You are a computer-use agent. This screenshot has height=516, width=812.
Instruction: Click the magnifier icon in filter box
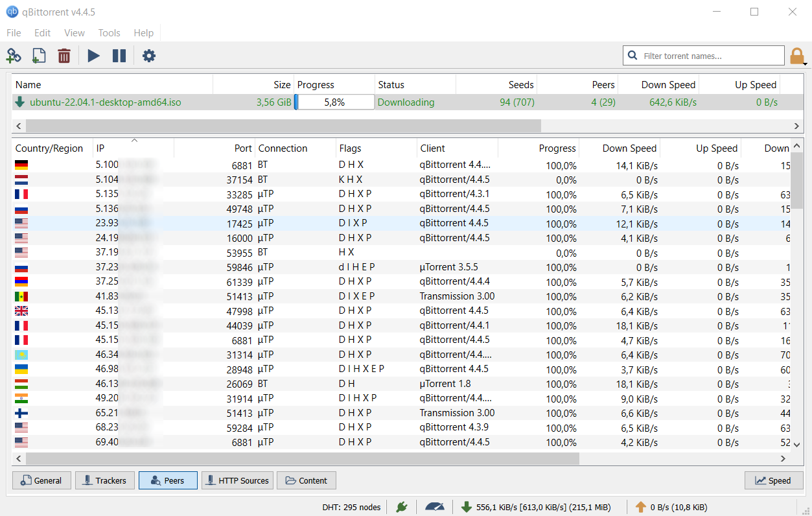point(632,56)
